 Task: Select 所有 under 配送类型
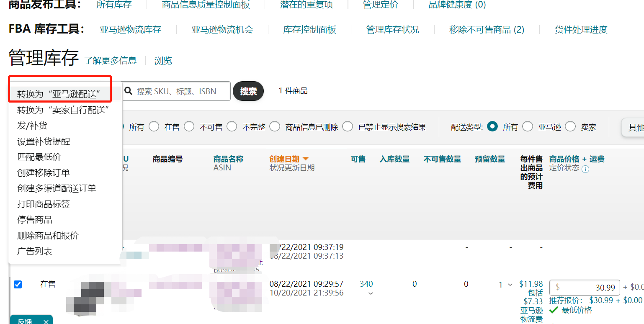492,126
